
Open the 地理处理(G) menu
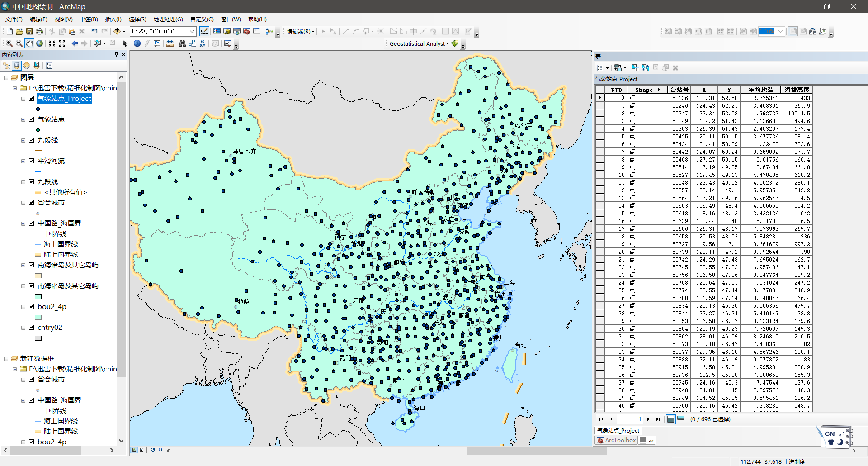(168, 19)
